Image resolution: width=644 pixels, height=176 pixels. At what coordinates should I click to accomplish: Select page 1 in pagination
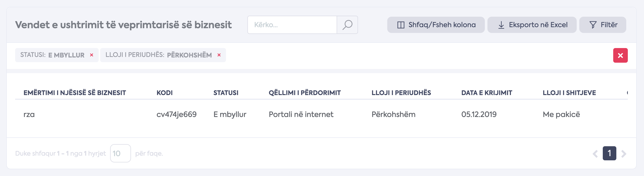coord(609,153)
